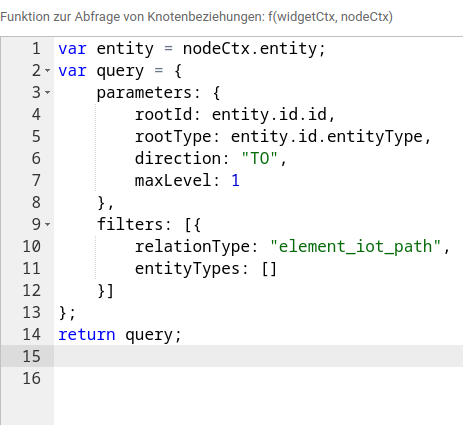Click gutter line number 14
Screen dimensions: 463x425
click(32, 335)
